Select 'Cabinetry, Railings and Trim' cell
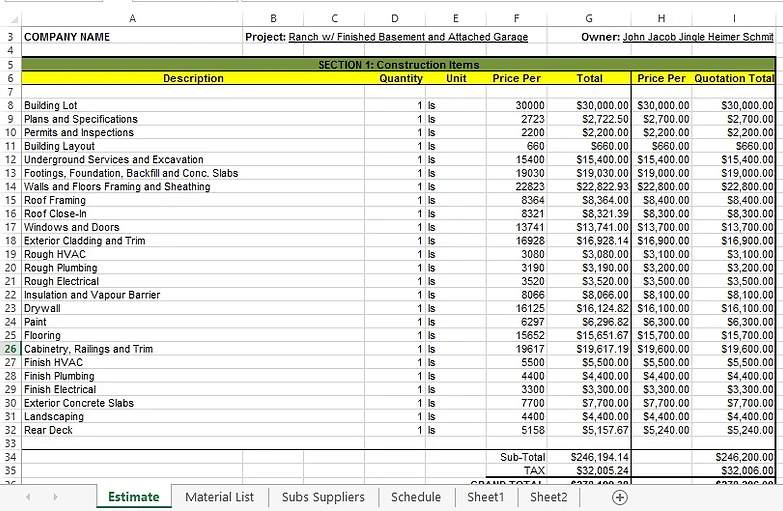The height and width of the screenshot is (511, 783). pyautogui.click(x=193, y=349)
